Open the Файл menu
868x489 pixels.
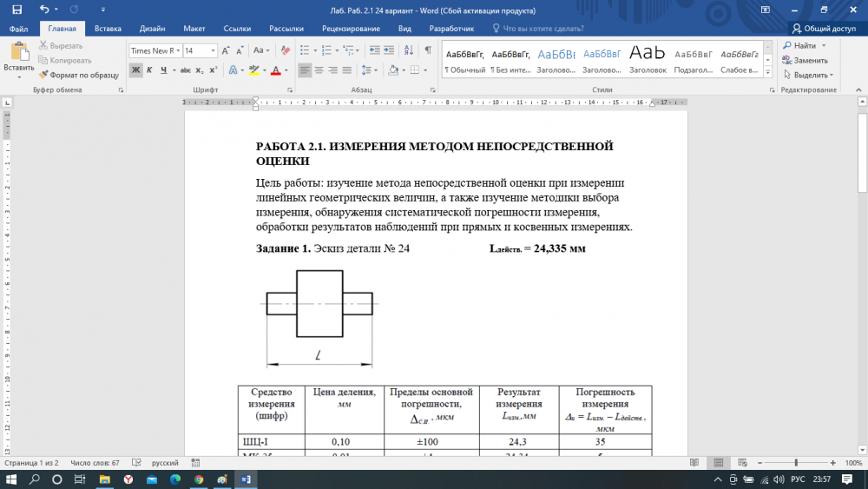point(19,29)
